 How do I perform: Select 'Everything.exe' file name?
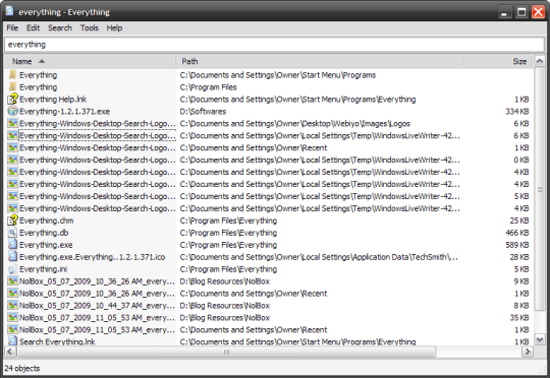pyautogui.click(x=46, y=245)
